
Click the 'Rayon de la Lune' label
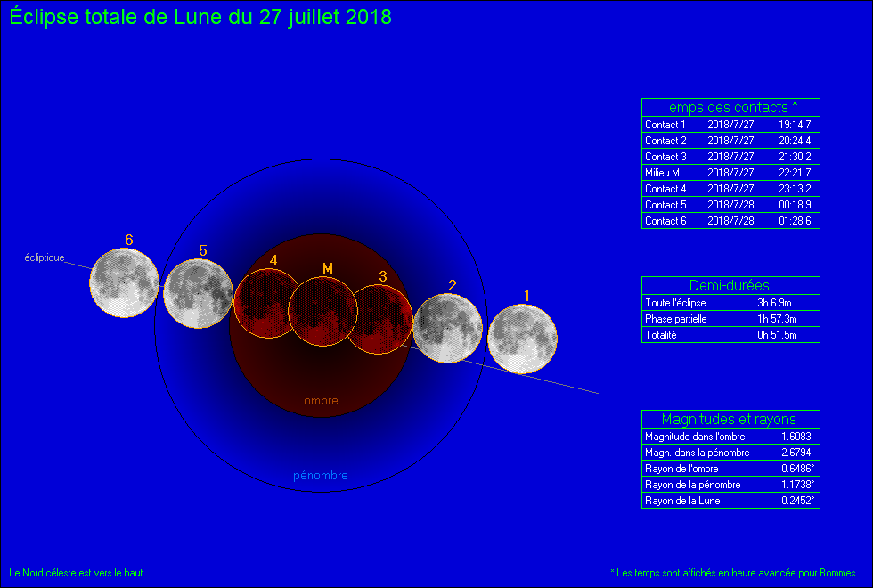(x=682, y=501)
